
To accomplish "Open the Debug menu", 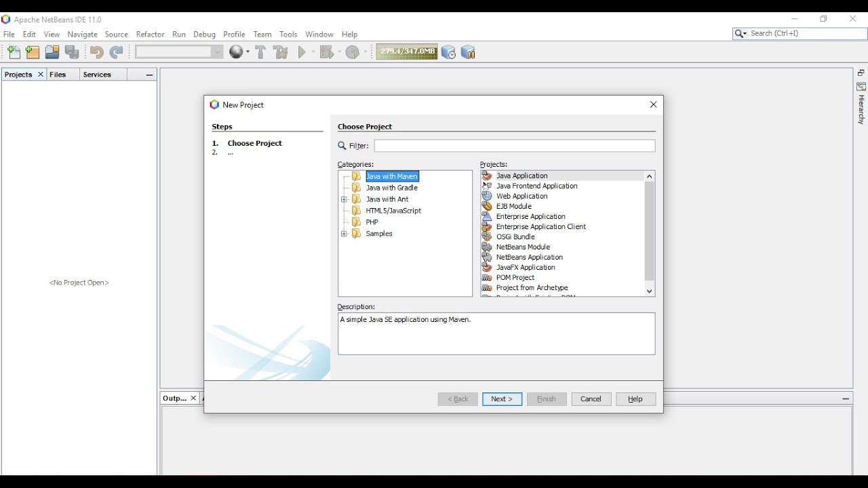I will coord(204,34).
